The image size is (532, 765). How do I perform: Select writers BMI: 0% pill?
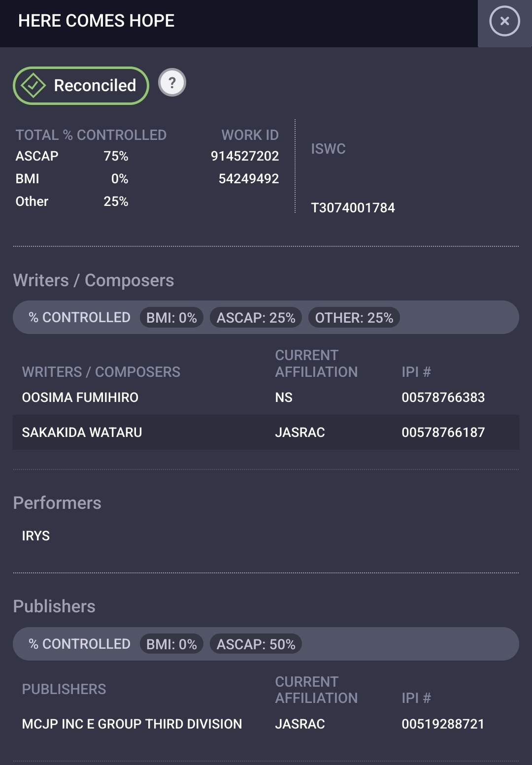tap(171, 318)
